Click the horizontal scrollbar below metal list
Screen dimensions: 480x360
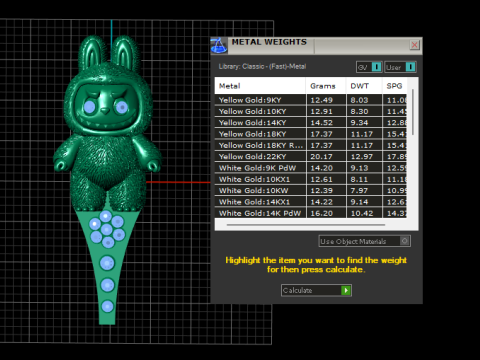306,225
